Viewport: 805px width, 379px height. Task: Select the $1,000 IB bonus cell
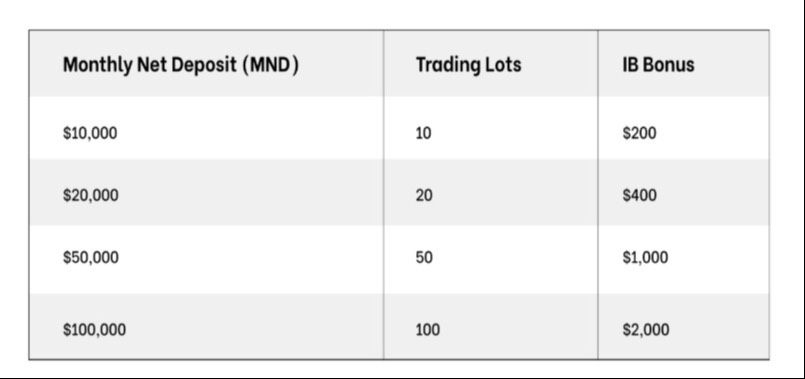645,257
